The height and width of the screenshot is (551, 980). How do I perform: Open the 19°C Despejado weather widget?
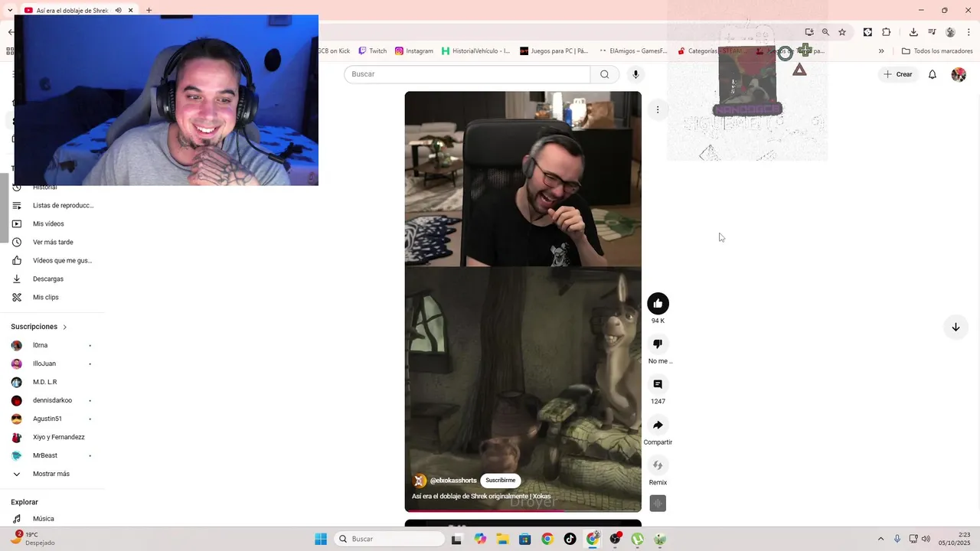click(x=32, y=539)
